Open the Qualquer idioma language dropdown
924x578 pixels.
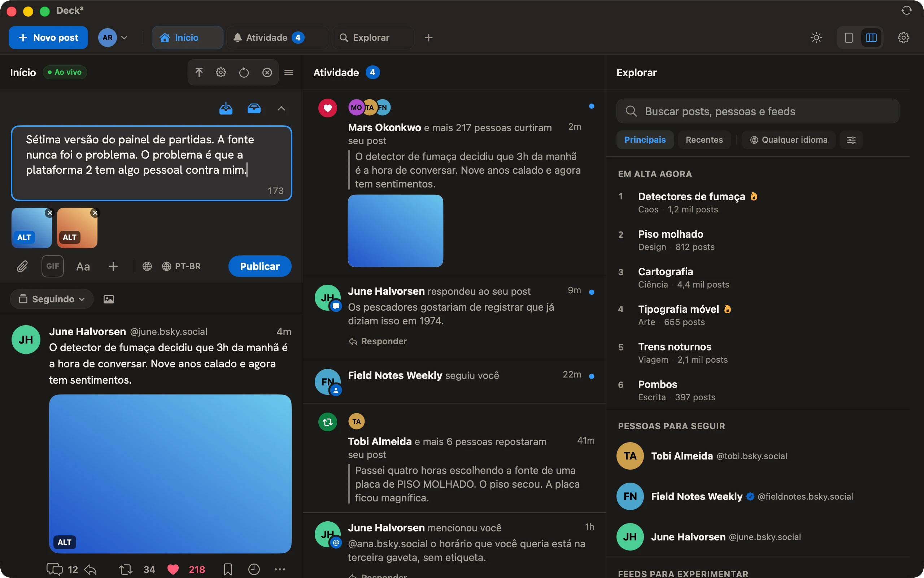pos(789,140)
